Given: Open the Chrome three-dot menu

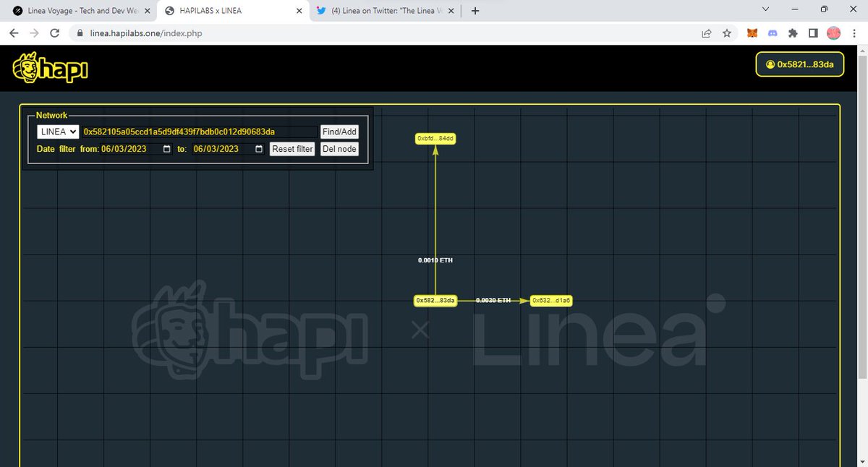Looking at the screenshot, I should coord(854,33).
